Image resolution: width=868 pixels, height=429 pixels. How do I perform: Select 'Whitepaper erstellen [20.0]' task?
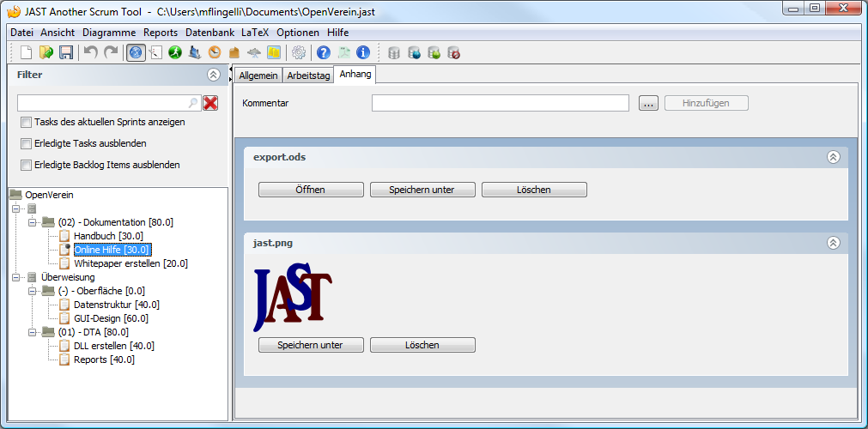tap(131, 263)
